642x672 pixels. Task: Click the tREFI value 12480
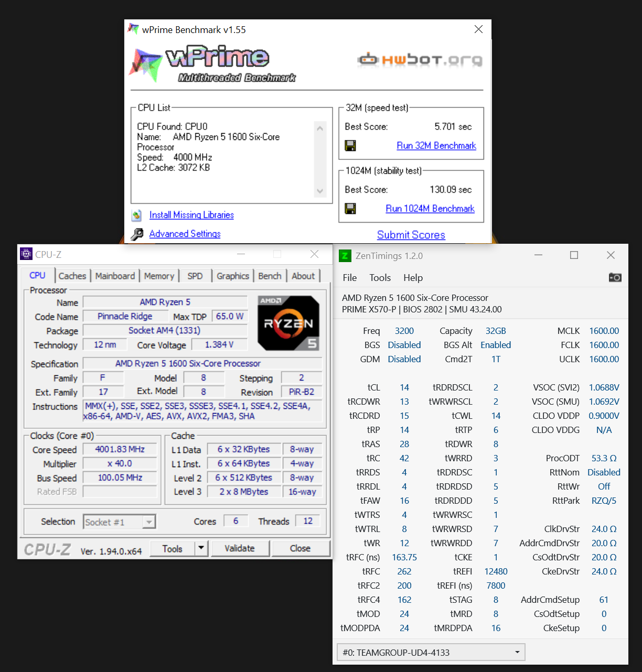[x=496, y=571]
